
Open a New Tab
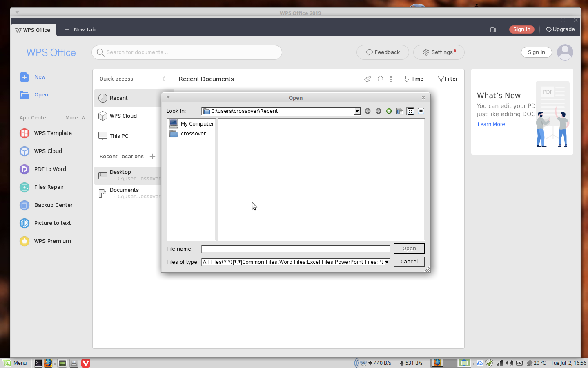80,29
